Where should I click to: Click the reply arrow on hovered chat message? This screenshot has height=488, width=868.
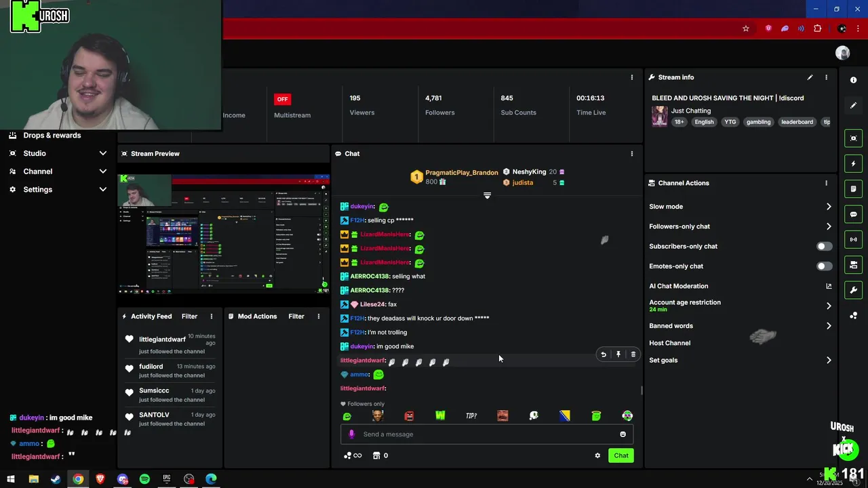[604, 354]
